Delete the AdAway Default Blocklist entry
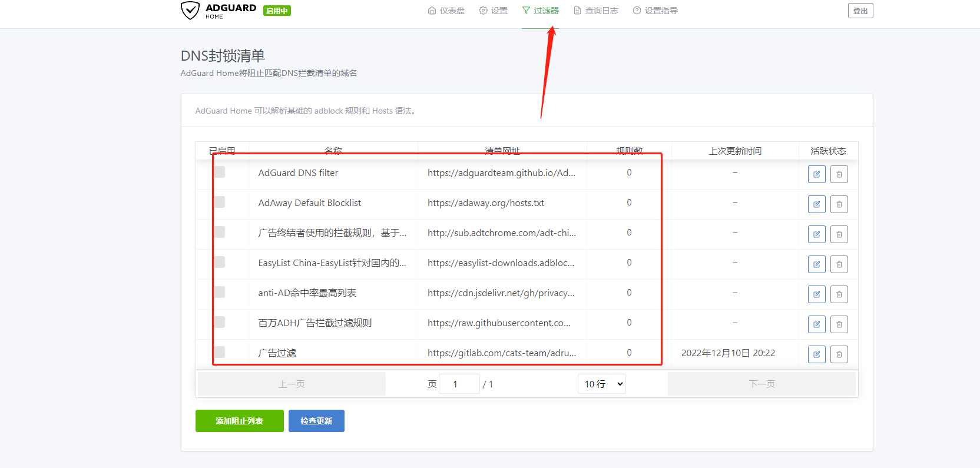The width and height of the screenshot is (980, 468). click(839, 204)
